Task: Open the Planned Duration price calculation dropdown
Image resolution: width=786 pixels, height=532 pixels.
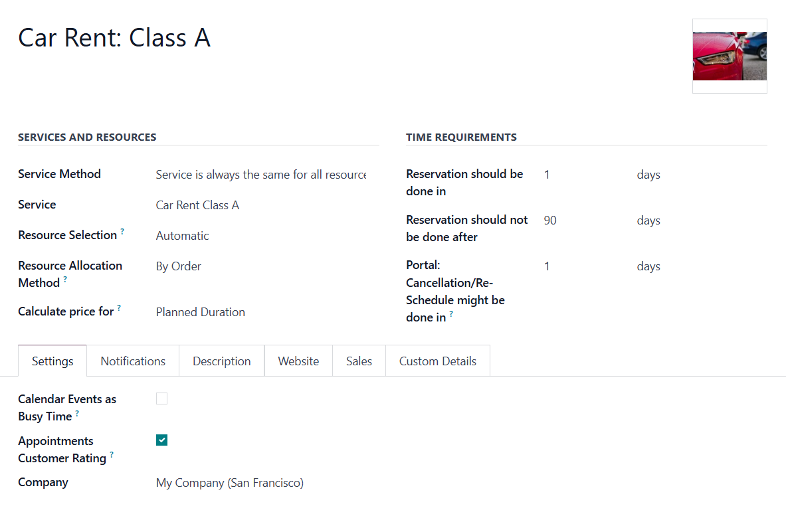Action: [261, 312]
